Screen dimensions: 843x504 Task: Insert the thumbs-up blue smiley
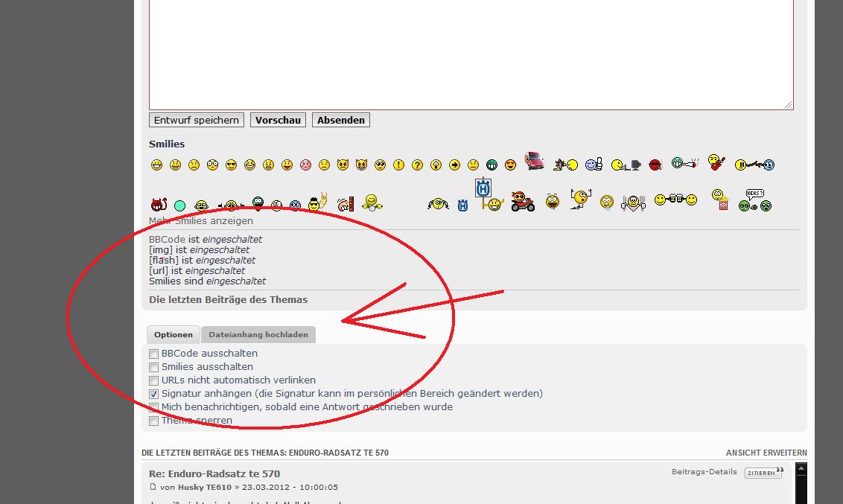pyautogui.click(x=594, y=164)
